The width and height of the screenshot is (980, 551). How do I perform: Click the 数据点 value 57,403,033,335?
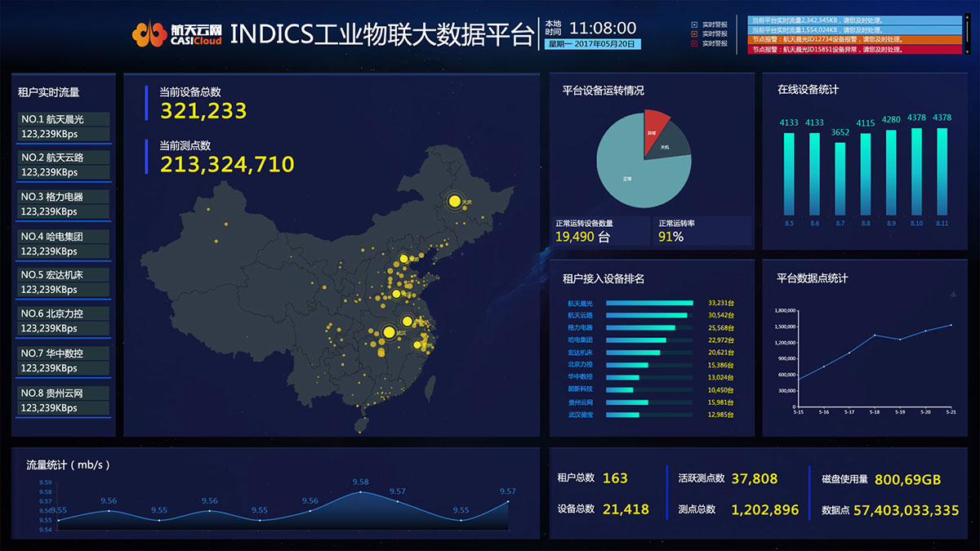coord(906,510)
